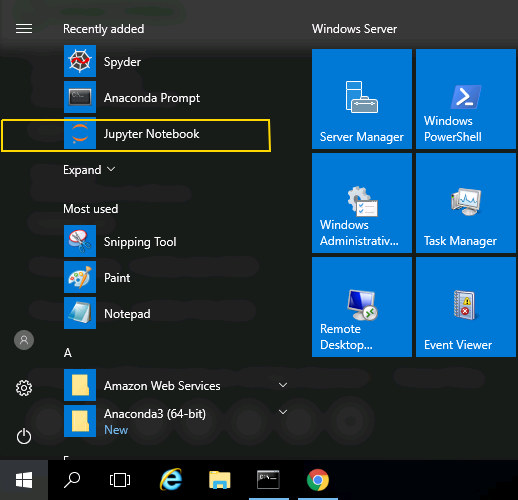Expand the Recently added list

pos(89,170)
